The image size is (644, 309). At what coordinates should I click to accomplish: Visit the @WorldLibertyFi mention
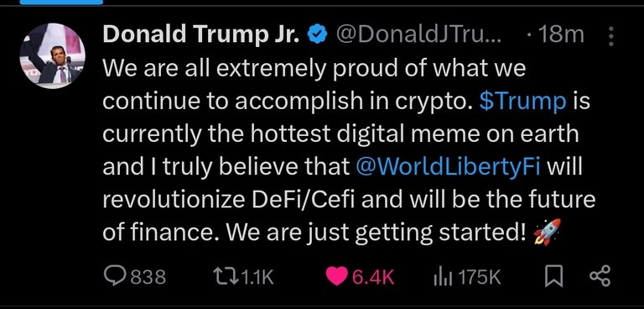[446, 167]
